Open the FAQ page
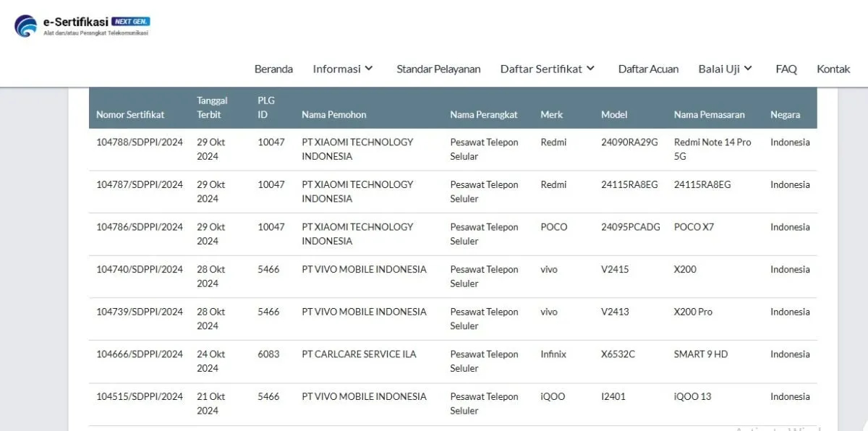Image resolution: width=868 pixels, height=431 pixels. coord(786,69)
